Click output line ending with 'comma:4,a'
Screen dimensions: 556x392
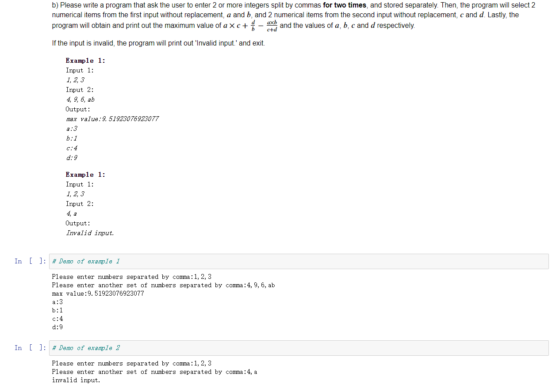(154, 372)
